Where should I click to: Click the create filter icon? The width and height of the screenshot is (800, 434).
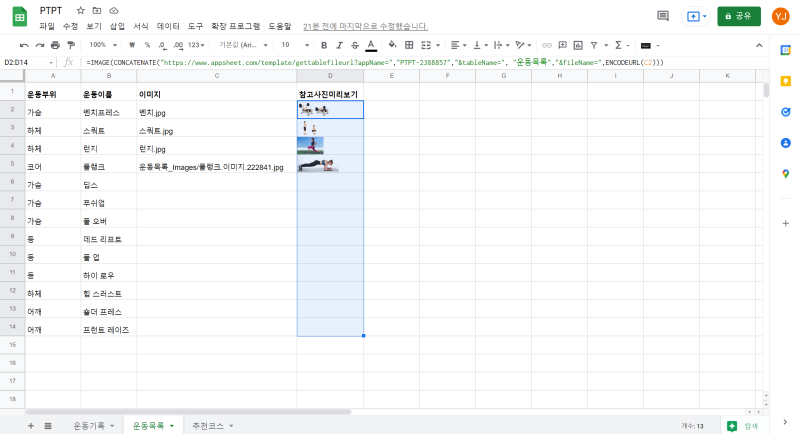point(594,45)
